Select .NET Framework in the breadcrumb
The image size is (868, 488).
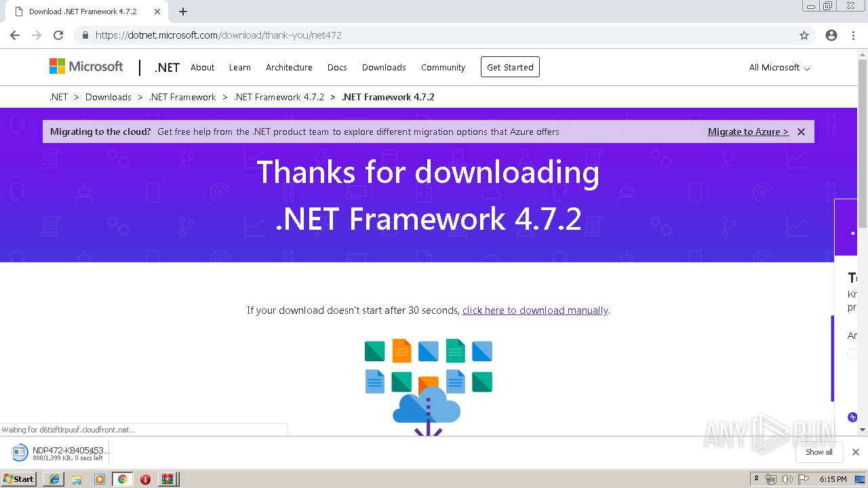click(x=182, y=97)
